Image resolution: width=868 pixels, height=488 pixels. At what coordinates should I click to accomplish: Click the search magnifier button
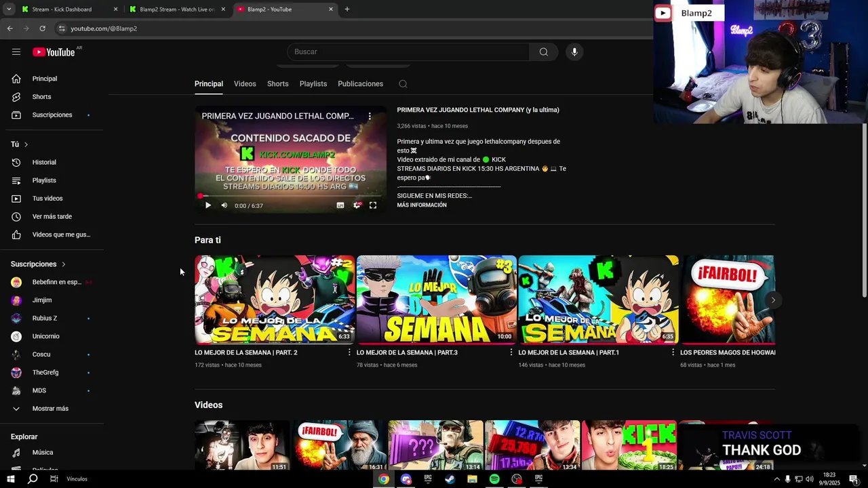pos(543,52)
